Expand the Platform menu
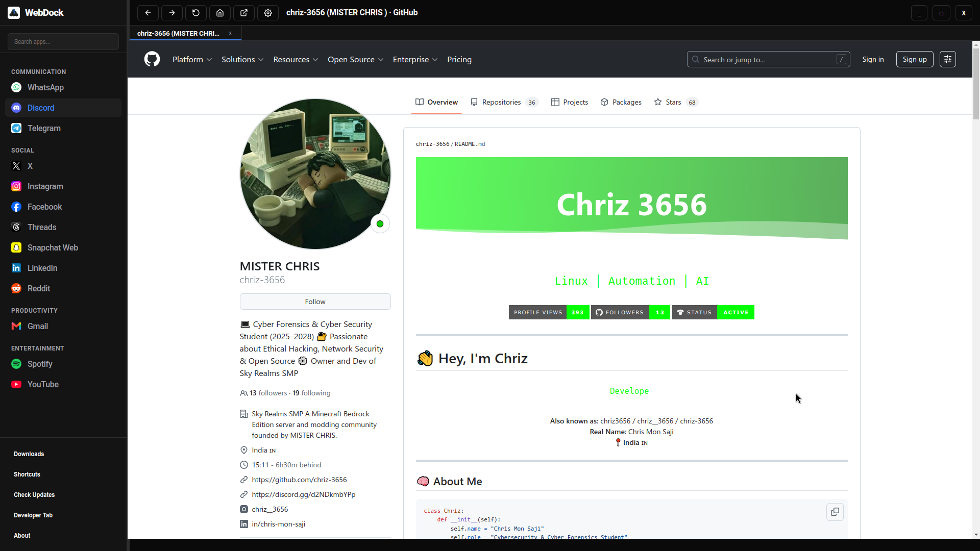The image size is (980, 551). (x=192, y=60)
